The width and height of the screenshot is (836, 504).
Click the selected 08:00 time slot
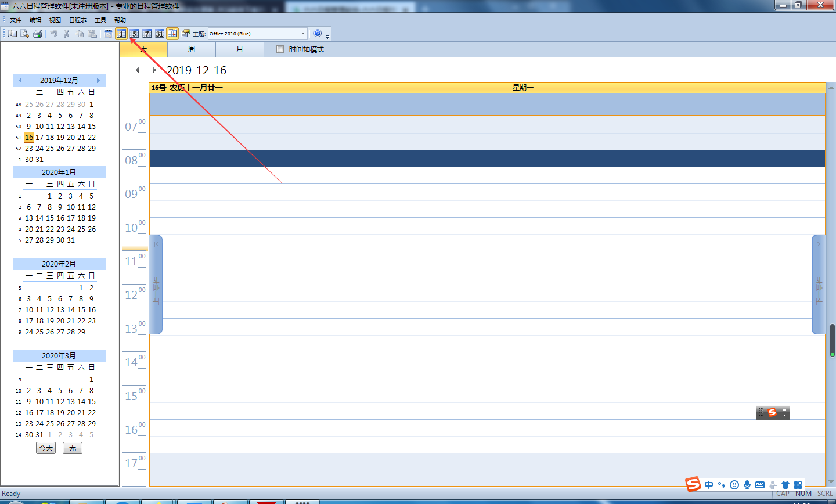pyautogui.click(x=487, y=159)
